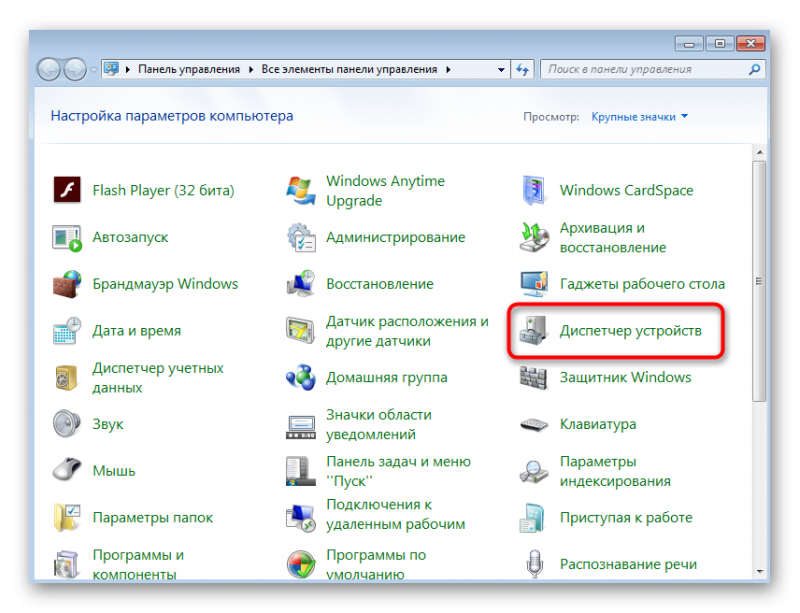Open the Диспетчер учетных данных safe icon
Viewport: 800px width, 613px height.
point(67,378)
